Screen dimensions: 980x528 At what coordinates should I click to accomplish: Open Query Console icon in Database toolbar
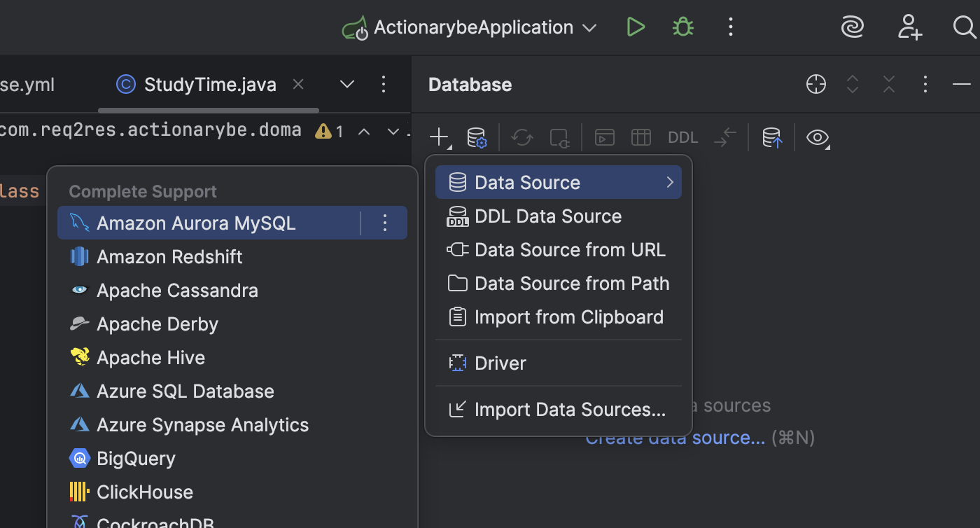point(605,137)
